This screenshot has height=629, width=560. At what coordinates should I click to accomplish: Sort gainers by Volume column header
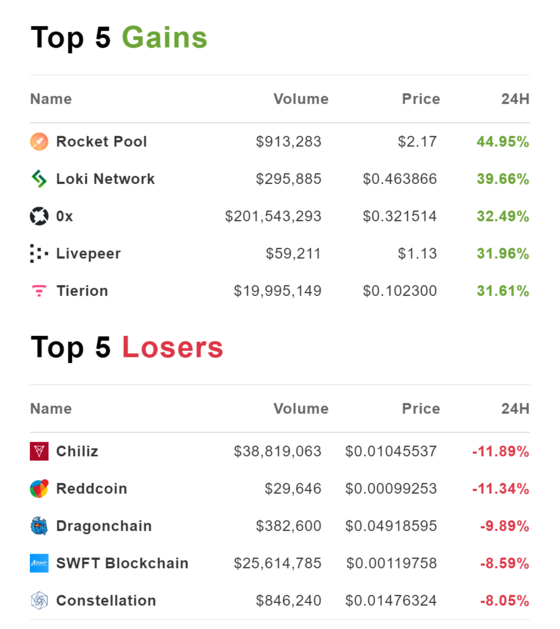coord(301,99)
